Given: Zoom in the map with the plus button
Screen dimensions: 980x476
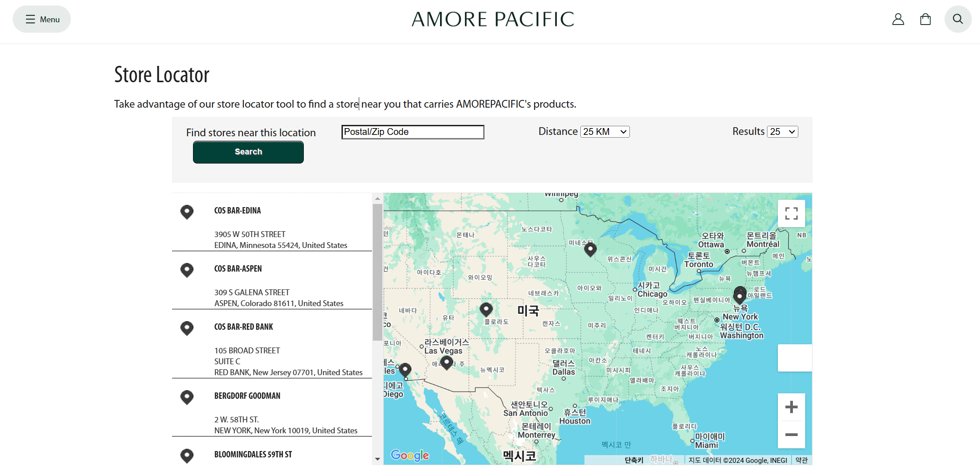Looking at the screenshot, I should point(791,407).
